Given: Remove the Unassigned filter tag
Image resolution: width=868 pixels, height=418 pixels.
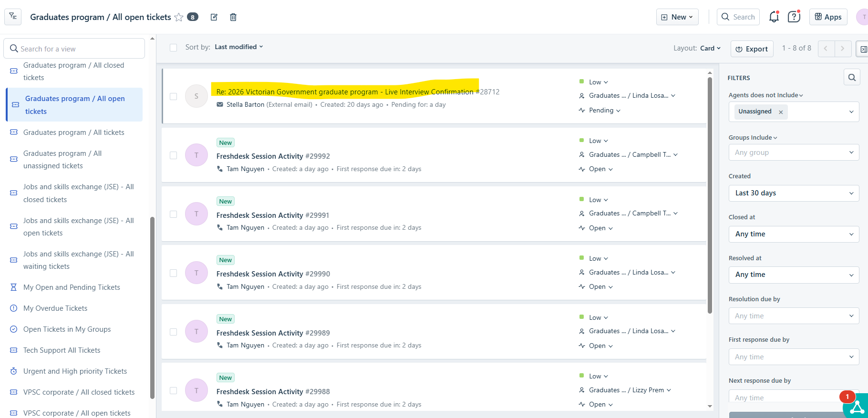Looking at the screenshot, I should pos(781,112).
